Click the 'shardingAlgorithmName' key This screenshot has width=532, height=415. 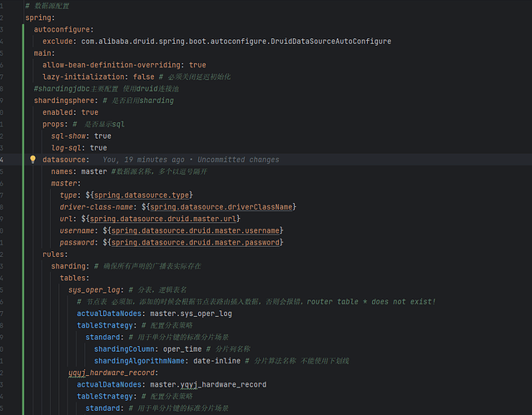139,361
